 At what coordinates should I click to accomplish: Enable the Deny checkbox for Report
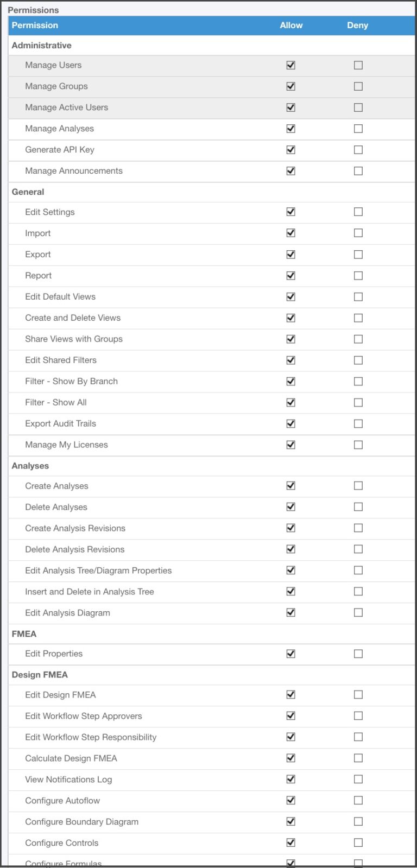[358, 275]
